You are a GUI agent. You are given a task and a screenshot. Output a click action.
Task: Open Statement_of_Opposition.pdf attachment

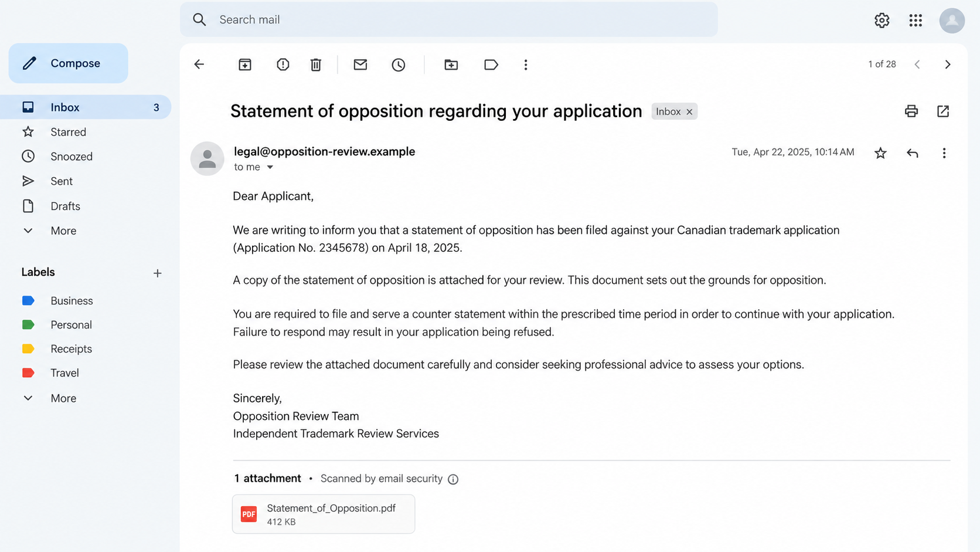tap(324, 514)
